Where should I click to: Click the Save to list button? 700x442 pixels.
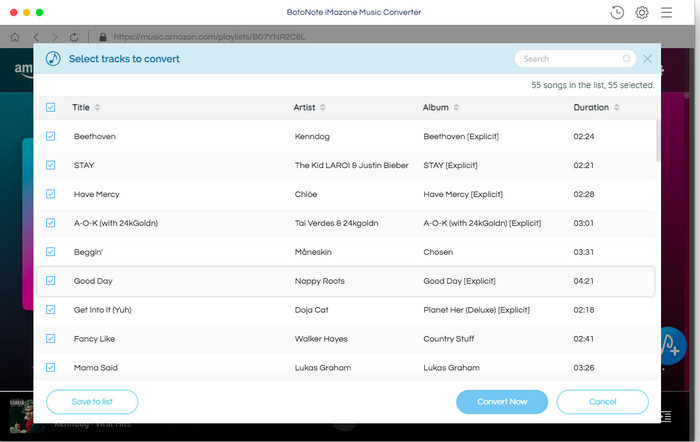pos(92,402)
